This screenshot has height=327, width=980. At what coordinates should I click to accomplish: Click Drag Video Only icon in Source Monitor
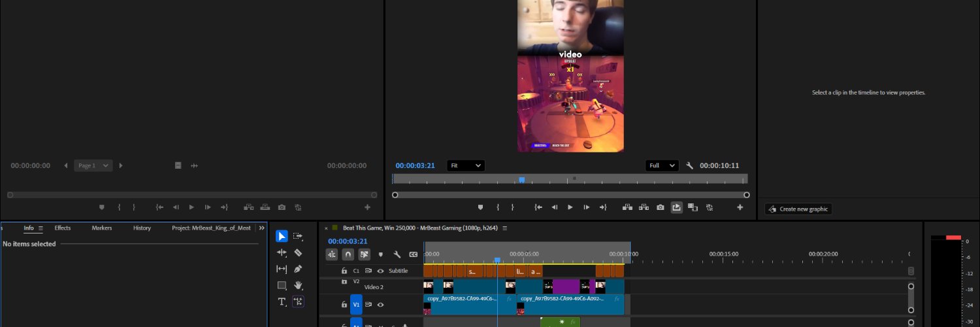(x=178, y=165)
